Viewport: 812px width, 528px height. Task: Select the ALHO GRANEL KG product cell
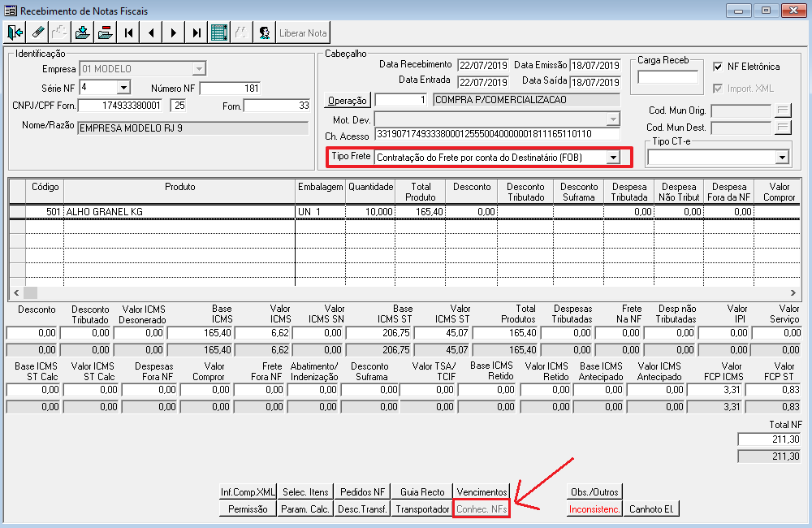tap(179, 211)
